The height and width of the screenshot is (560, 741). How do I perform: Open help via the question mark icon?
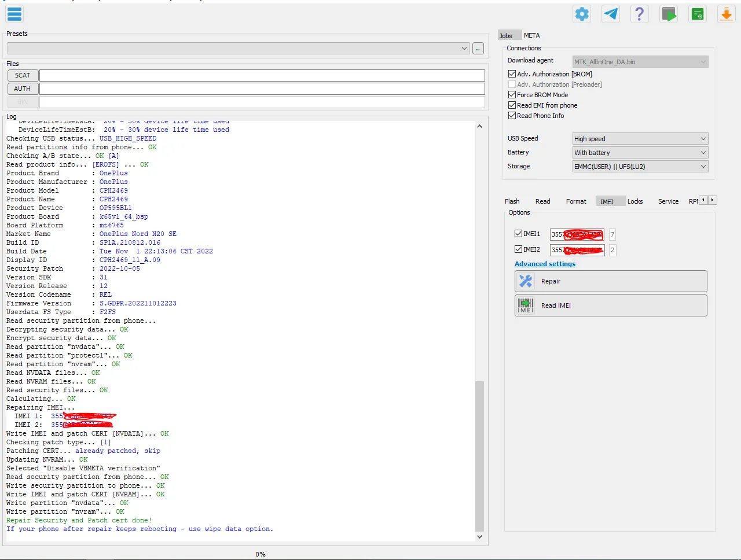point(639,14)
